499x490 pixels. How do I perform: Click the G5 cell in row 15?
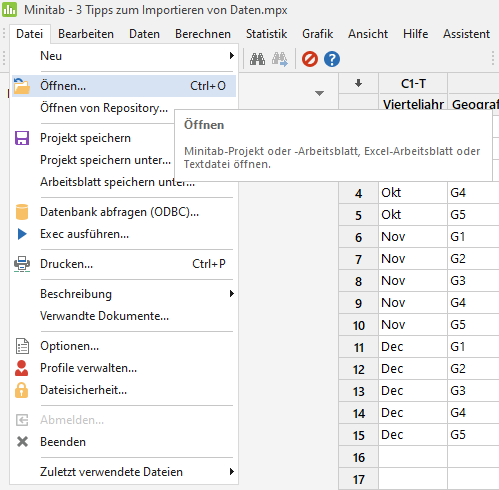[x=473, y=435]
